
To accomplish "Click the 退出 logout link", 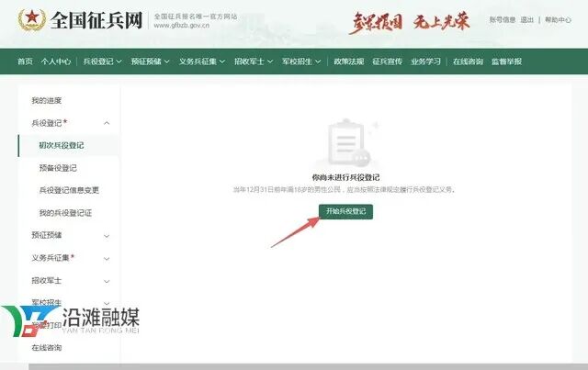I will pos(526,19).
